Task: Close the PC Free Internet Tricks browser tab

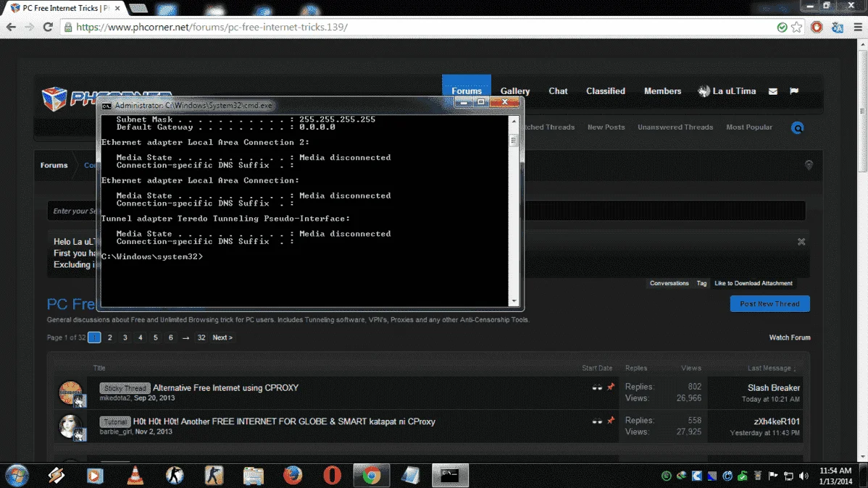Action: click(117, 8)
